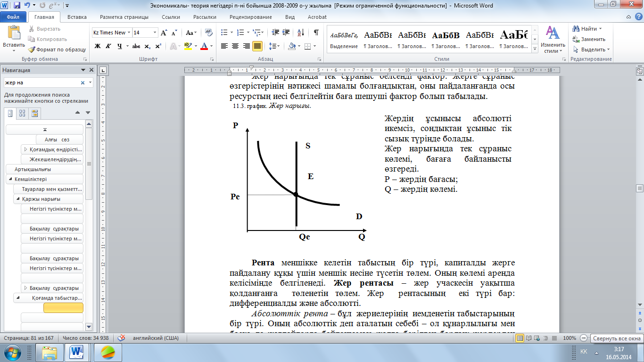Click the Paste (Вставить) clipboard icon
Viewport: 644px width, 362px height.
pos(14,33)
